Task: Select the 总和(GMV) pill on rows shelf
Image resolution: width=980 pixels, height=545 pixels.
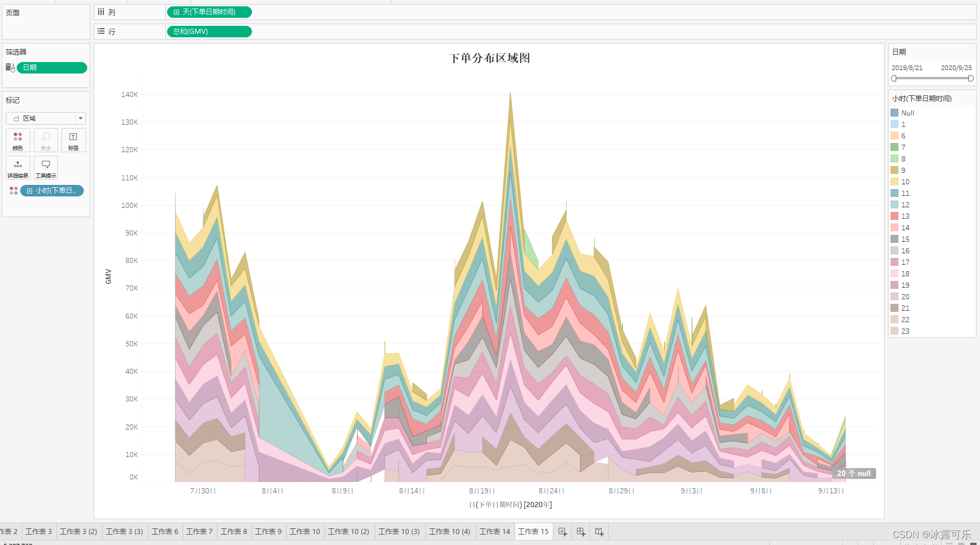Action: pyautogui.click(x=209, y=32)
